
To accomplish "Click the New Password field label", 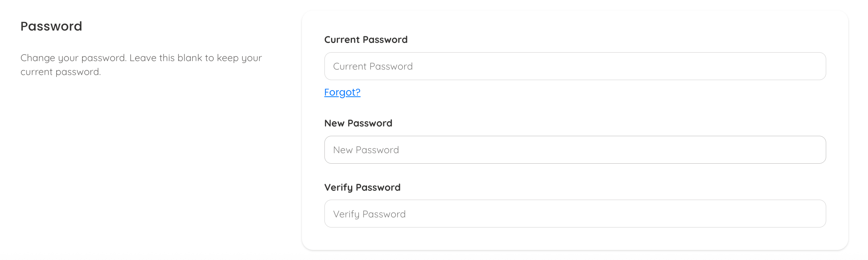I will tap(358, 123).
